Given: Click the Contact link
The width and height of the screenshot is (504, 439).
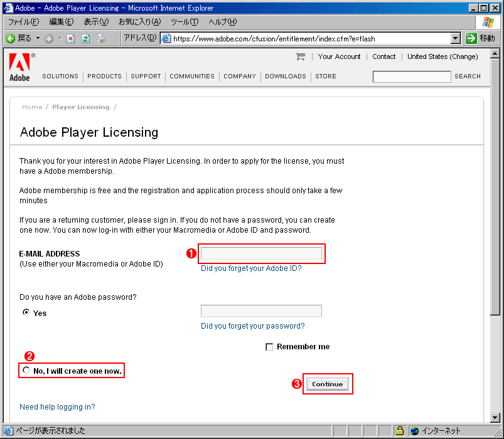Looking at the screenshot, I should click(x=383, y=56).
